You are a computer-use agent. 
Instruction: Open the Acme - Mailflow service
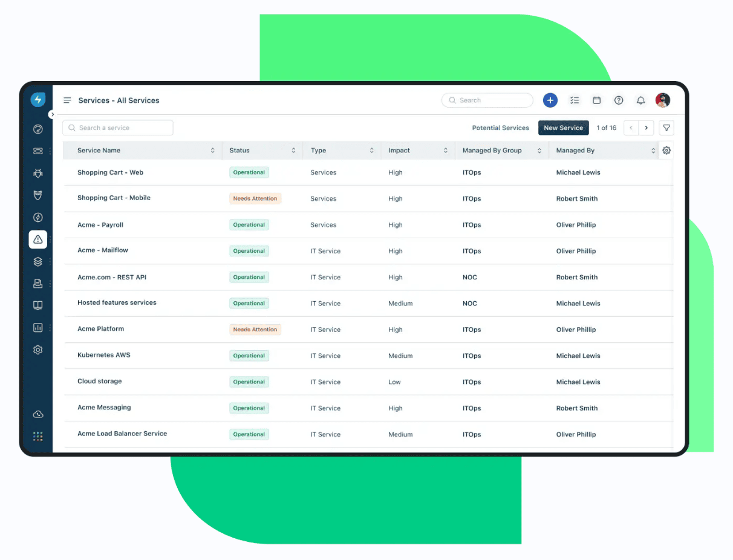pyautogui.click(x=103, y=250)
